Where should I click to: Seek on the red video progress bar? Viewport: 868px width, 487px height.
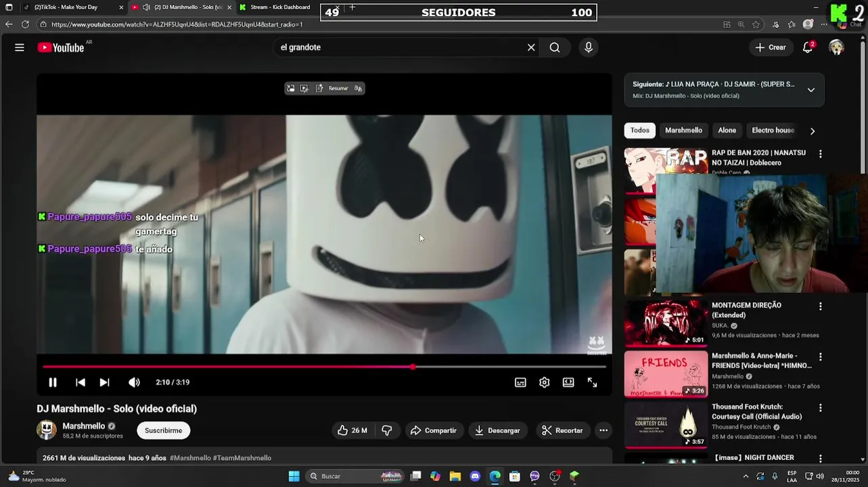[324, 367]
